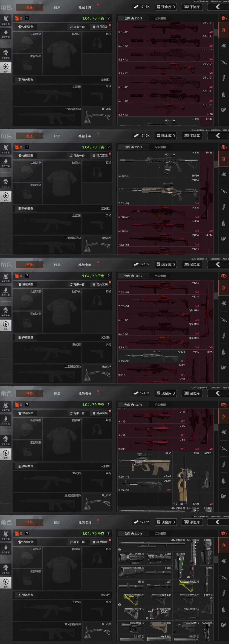Viewport: 229px width, 644px height.
Task: Switch to 整备 tab in the topmost screenshot
Action: [30, 7]
